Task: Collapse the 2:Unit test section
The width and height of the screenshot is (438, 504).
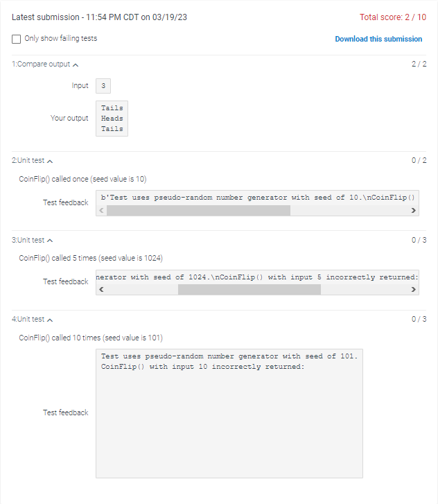Action: (32, 160)
